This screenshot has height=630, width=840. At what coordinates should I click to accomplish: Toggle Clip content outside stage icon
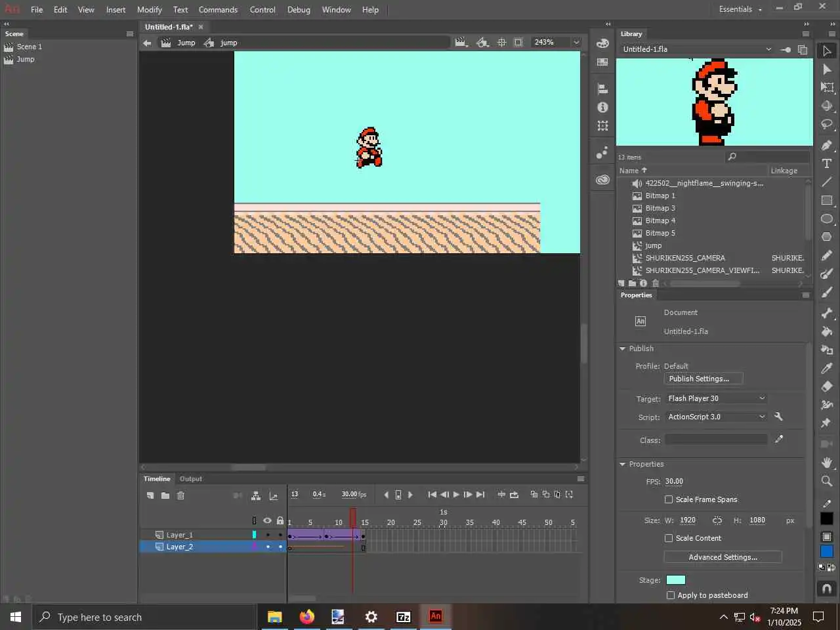pos(518,43)
